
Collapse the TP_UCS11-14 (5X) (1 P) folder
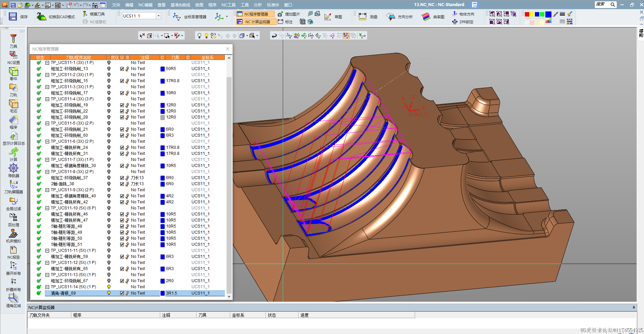pos(47,287)
